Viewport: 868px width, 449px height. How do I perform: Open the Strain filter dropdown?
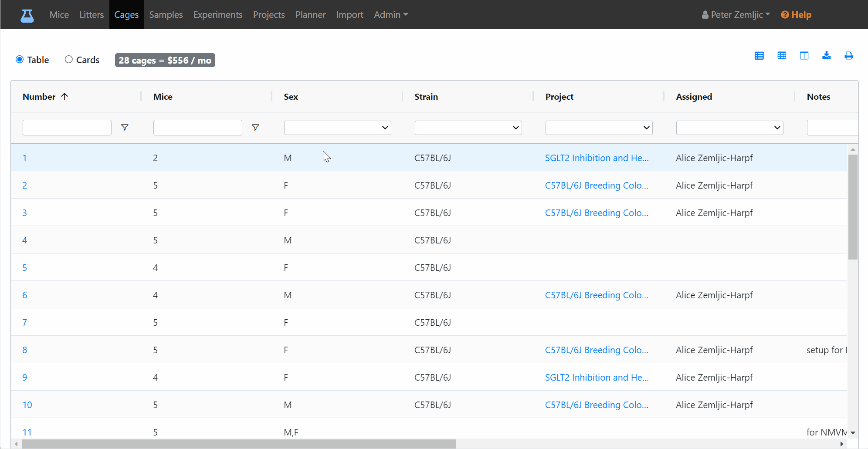[x=468, y=128]
